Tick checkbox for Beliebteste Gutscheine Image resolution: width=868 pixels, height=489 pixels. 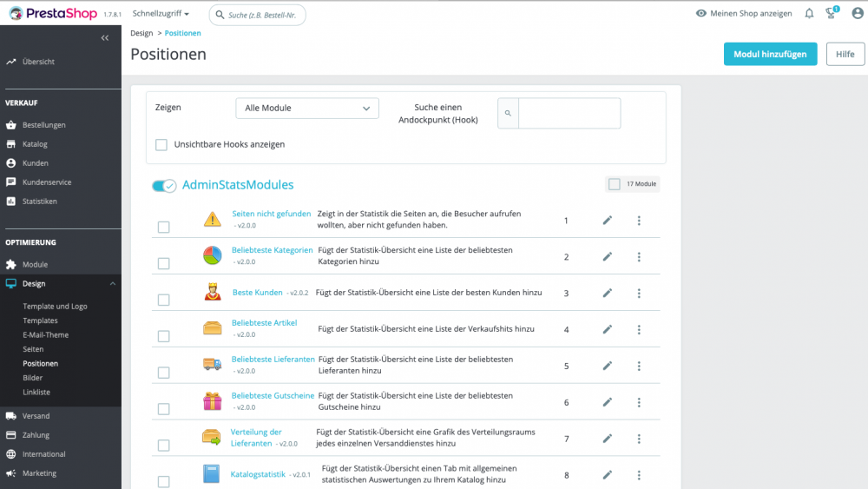coord(164,409)
